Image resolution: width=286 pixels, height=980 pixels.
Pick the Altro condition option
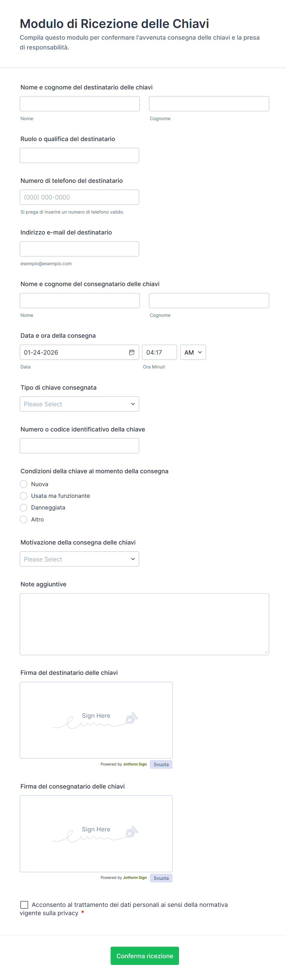[24, 519]
